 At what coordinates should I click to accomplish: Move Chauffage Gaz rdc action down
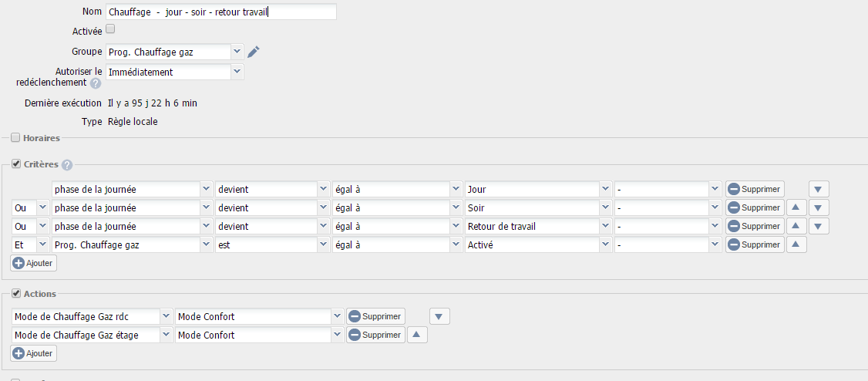click(x=439, y=317)
